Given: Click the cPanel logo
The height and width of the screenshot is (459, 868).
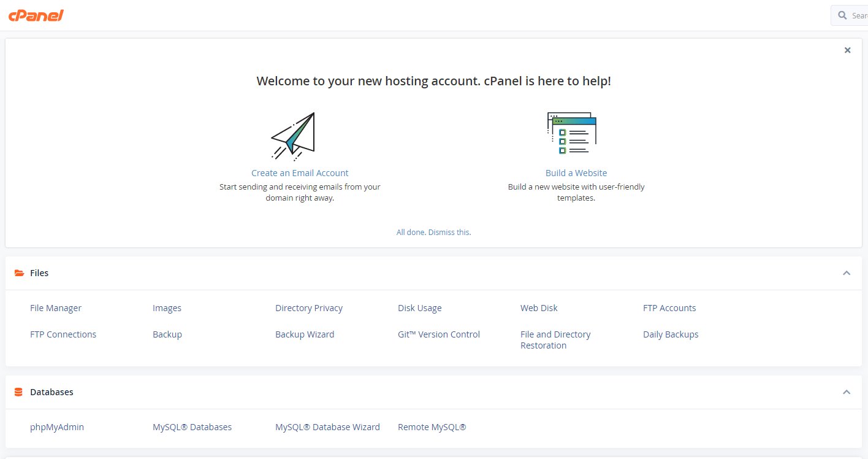Looking at the screenshot, I should click(x=36, y=15).
